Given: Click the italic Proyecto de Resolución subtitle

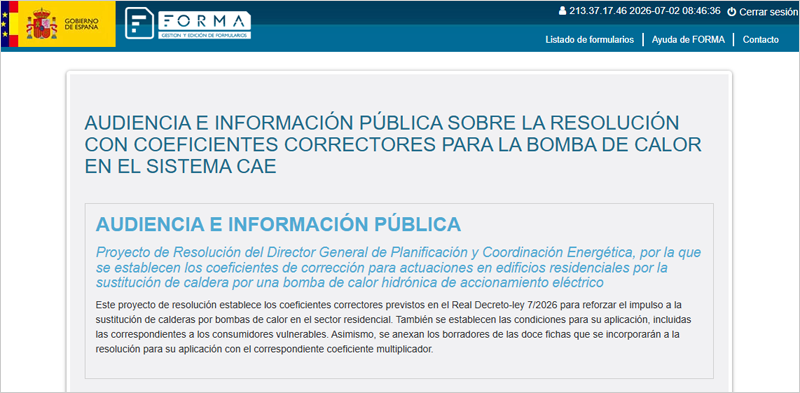Looking at the screenshot, I should pos(398,267).
